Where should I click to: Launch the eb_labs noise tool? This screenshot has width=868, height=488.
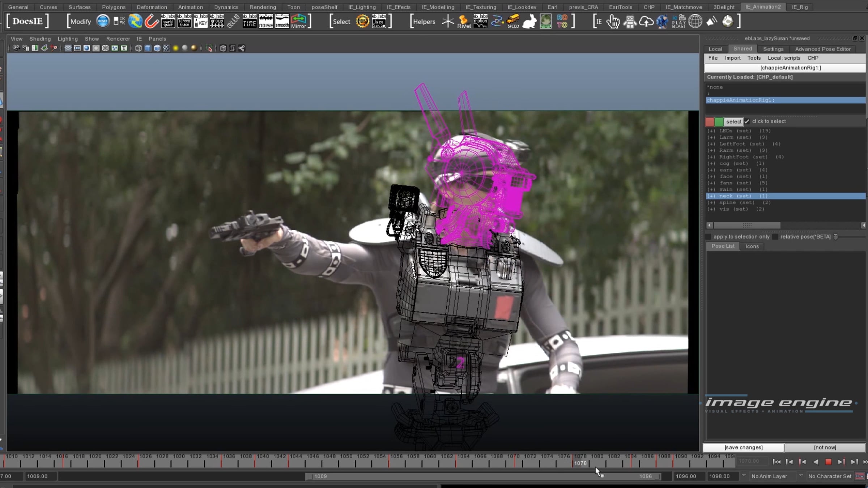(266, 21)
